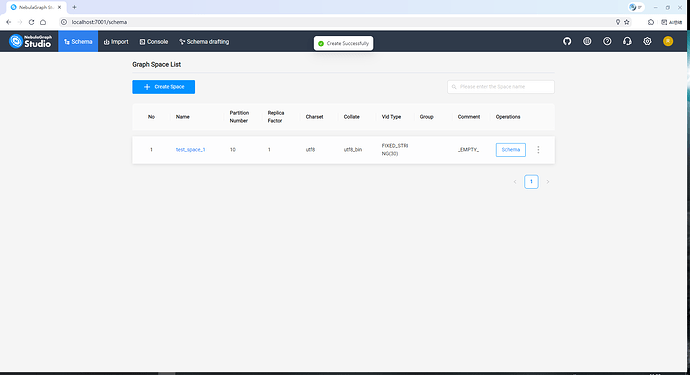Screen dimensions: 690x375
Task: Go to the browser home icon
Action: tap(43, 22)
